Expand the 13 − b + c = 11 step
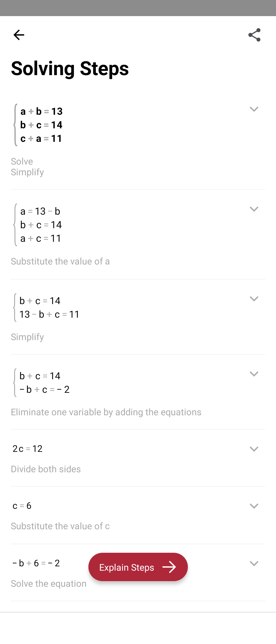The height and width of the screenshot is (644, 276). point(254,299)
